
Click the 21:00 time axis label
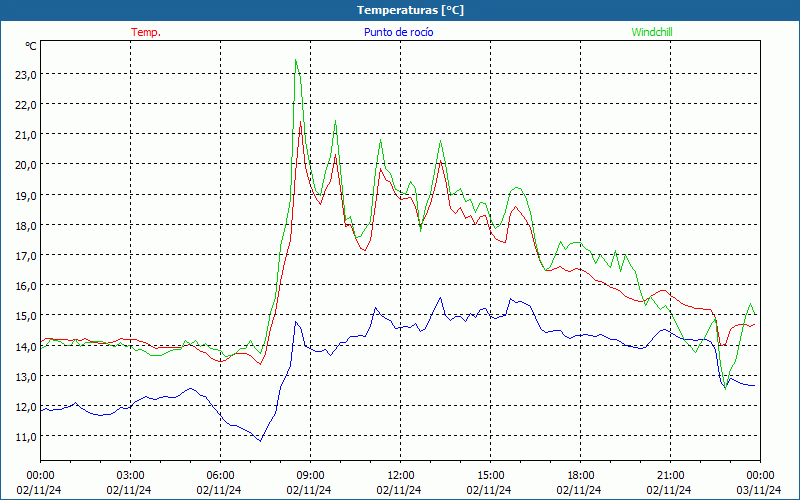[670, 476]
